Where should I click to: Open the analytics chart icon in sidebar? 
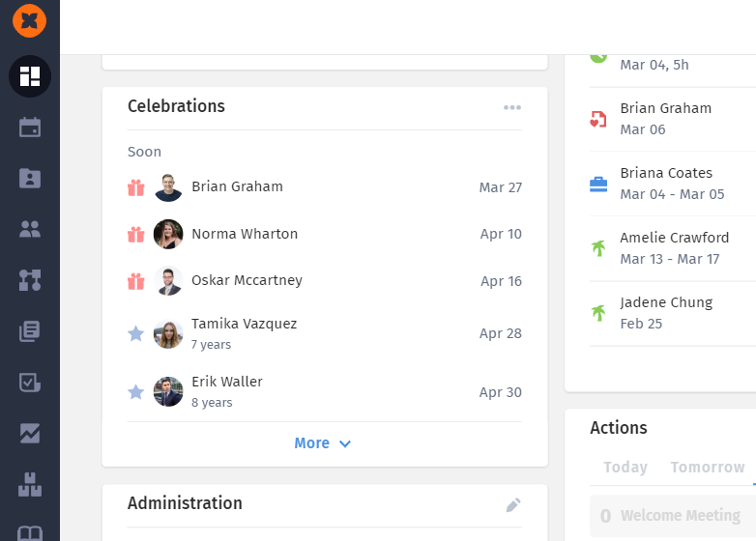tap(30, 433)
